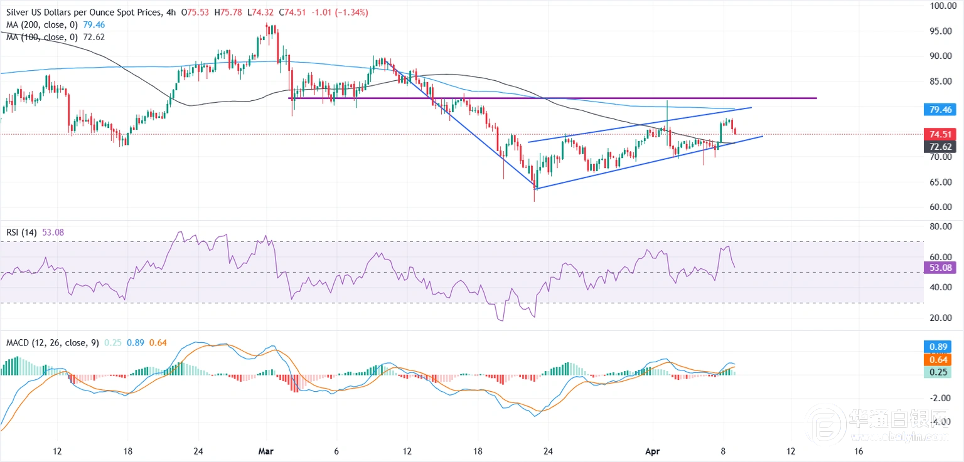Viewport: 964px width, 462px height.
Task: Select the MA (200, close, 0) indicator legend
Action: click(x=42, y=23)
